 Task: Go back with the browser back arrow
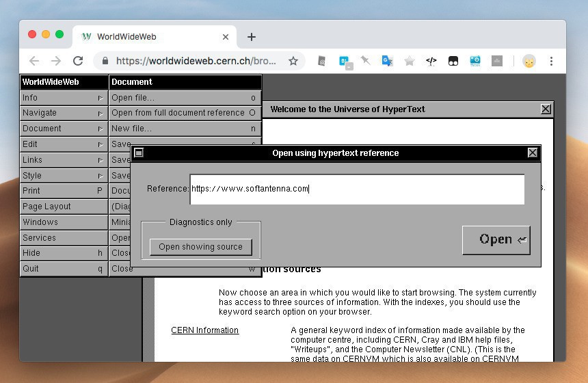tap(34, 61)
